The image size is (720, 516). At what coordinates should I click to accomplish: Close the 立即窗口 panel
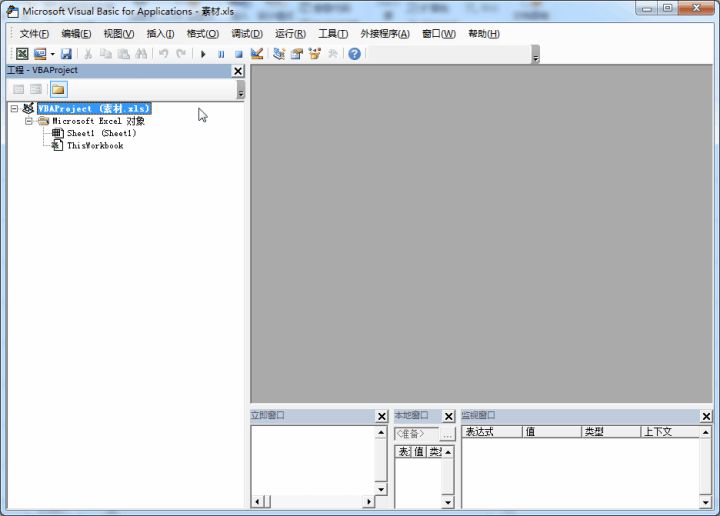(x=382, y=416)
